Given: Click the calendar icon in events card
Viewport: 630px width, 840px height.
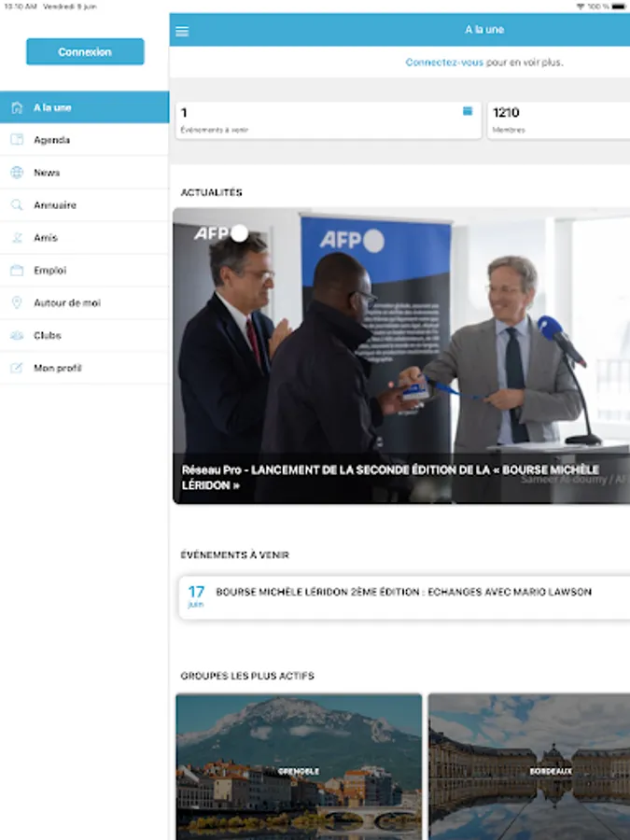Looking at the screenshot, I should 468,111.
